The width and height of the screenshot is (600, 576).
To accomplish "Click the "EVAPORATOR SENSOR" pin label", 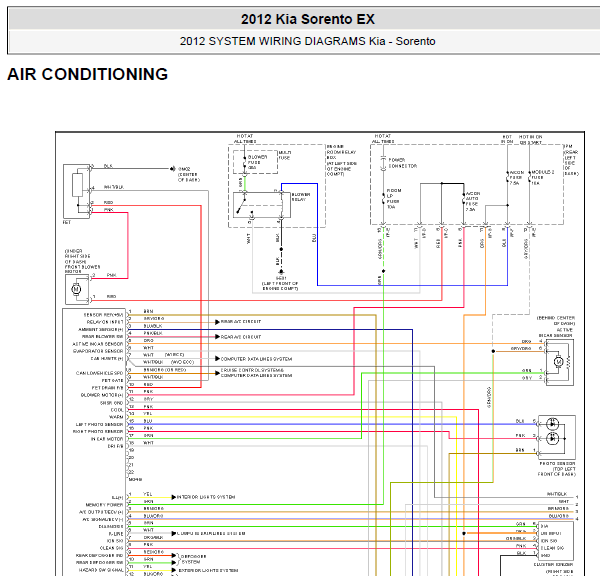I will coord(98,351).
